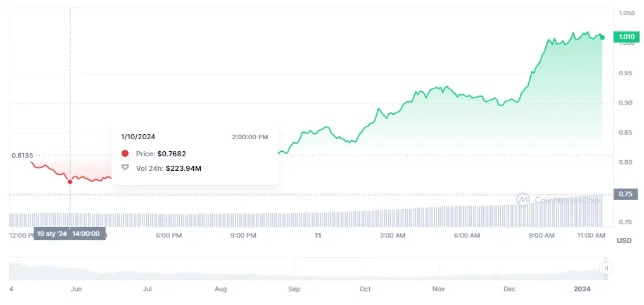The width and height of the screenshot is (644, 305).
Task: Click the red Price circle icon in tooltip
Action: 125,154
